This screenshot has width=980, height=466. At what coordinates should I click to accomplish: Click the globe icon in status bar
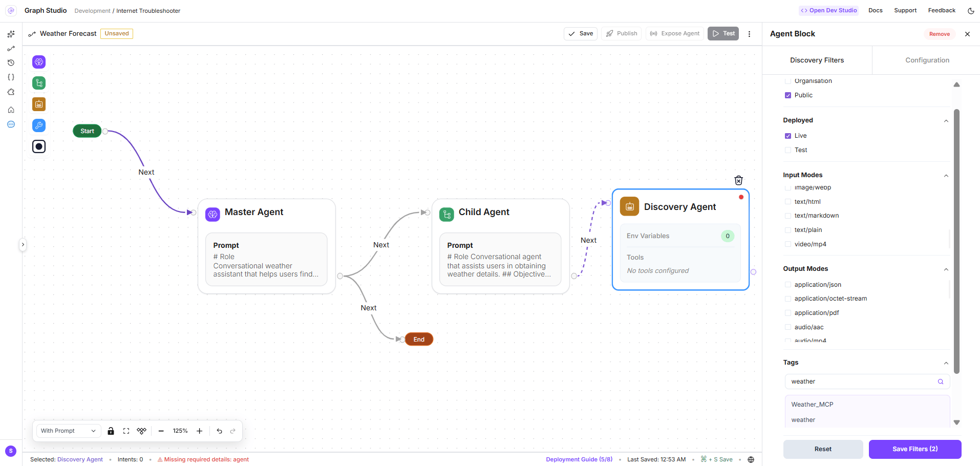(751, 460)
